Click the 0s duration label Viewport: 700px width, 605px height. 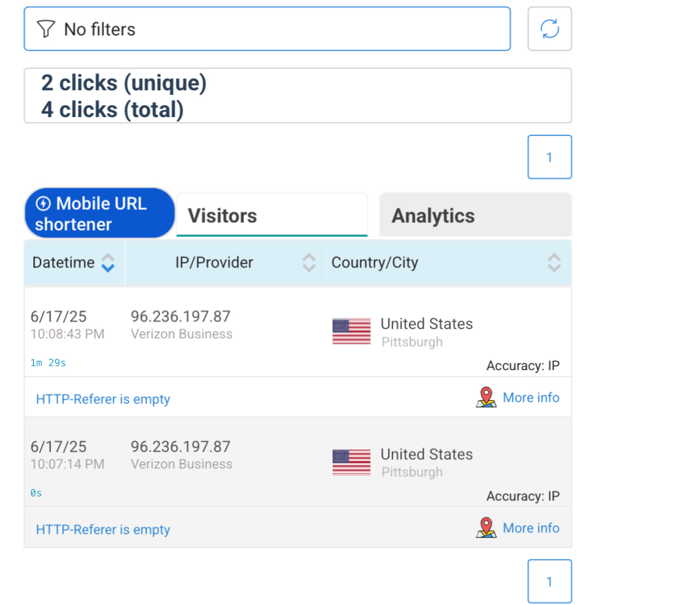[x=36, y=493]
